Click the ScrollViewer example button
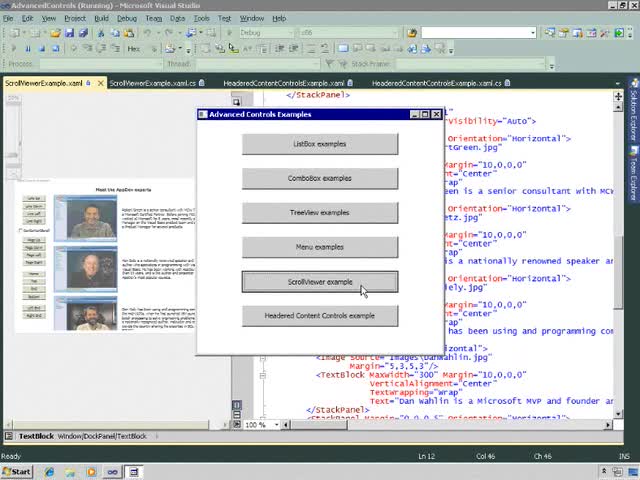 coord(320,282)
